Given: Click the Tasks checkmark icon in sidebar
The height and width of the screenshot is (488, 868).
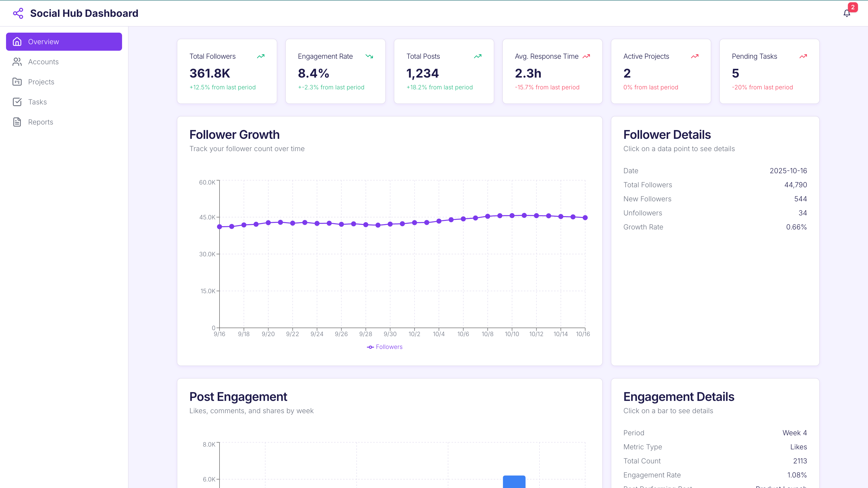Looking at the screenshot, I should point(17,102).
